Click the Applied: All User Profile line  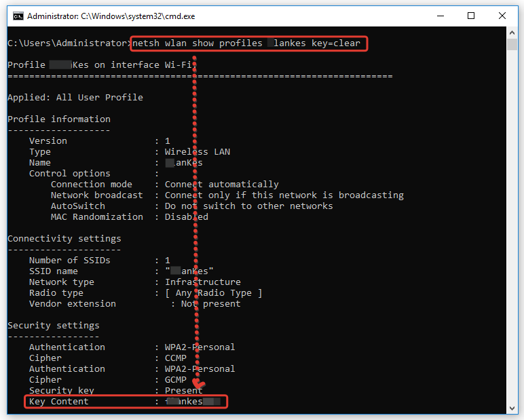75,98
